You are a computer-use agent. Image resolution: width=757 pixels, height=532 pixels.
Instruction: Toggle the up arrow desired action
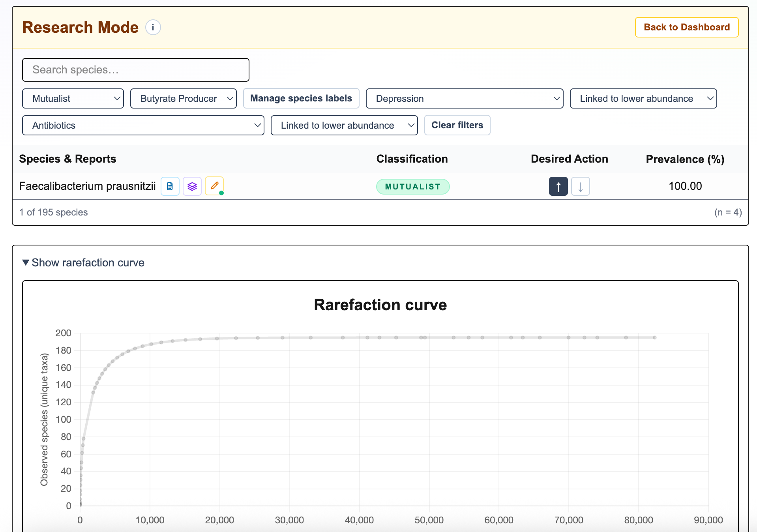[x=558, y=186]
